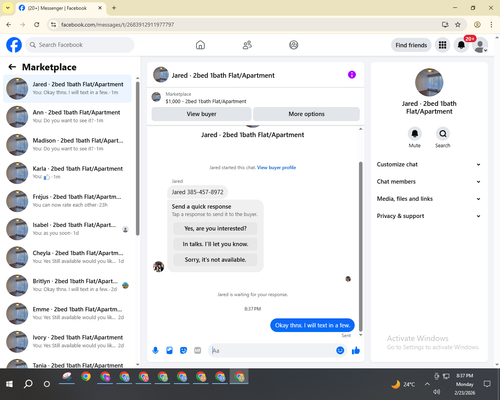The image size is (500, 400).
Task: Go back using the Marketplace back arrow
Action: (x=12, y=67)
